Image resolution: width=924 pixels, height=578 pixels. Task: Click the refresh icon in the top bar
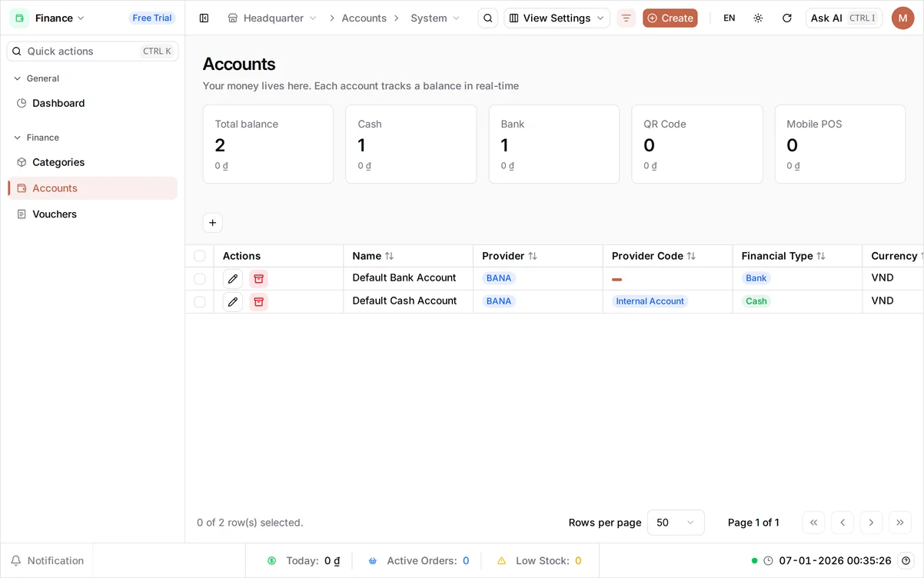[x=787, y=18]
